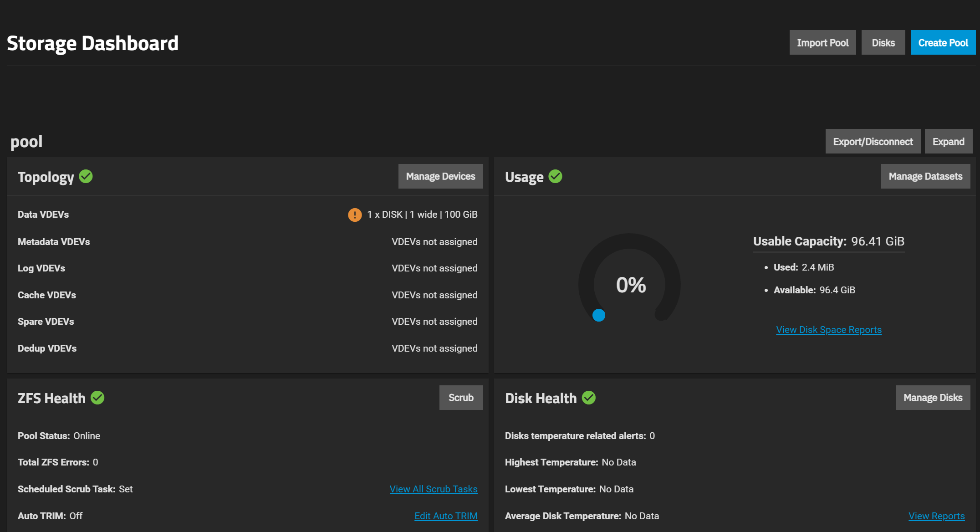Open the Disks page
980x532 pixels.
(883, 43)
